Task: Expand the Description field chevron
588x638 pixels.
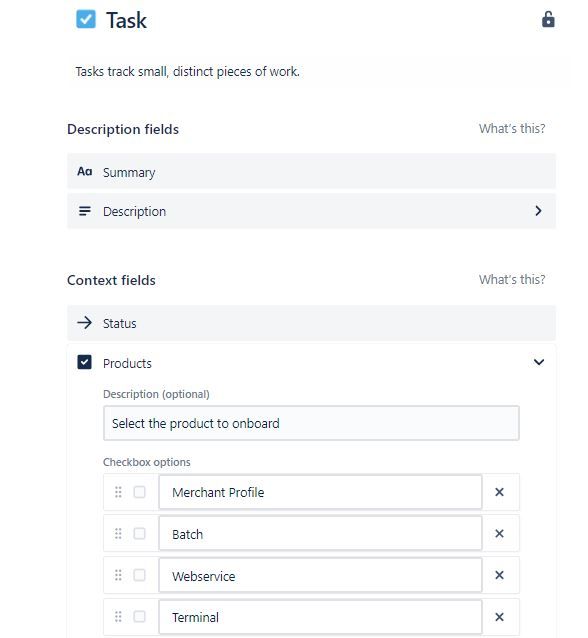Action: pos(538,211)
